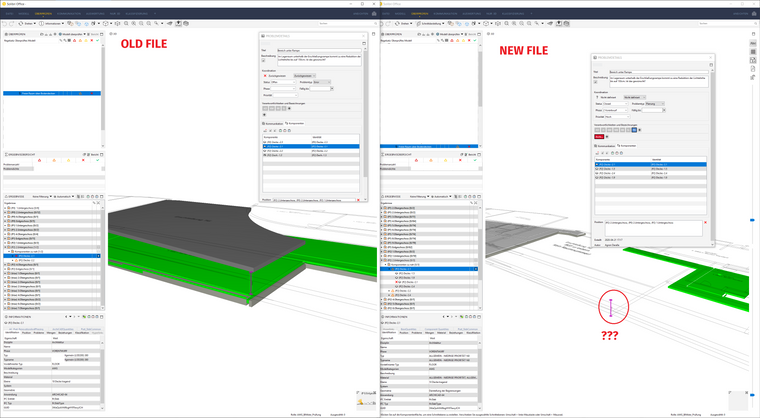The height and width of the screenshot is (418, 760).
Task: Toggle the Beschreibung checkbox in the right Problemdetails dialog
Action: [x=596, y=82]
